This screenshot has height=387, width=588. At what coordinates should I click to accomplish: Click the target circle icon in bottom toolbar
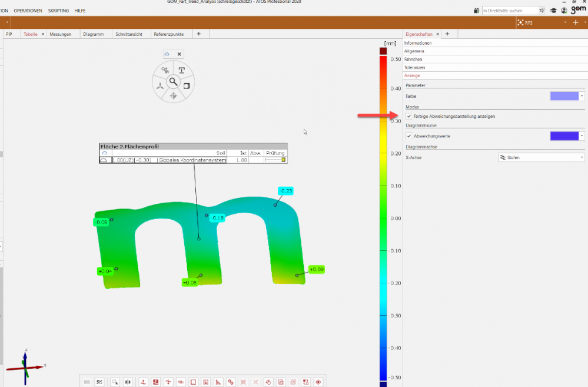pyautogui.click(x=318, y=382)
